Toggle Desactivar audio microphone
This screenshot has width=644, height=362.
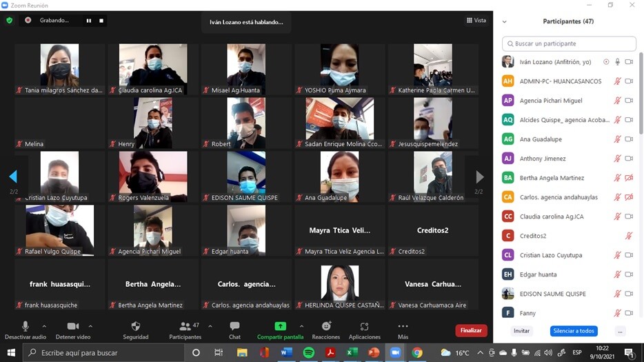(x=26, y=326)
